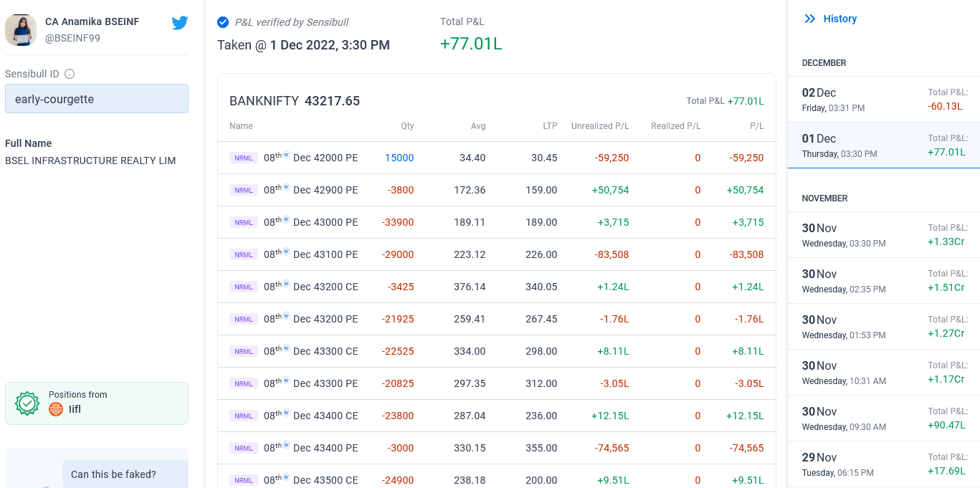Click the Unrealized P/L column header

(x=599, y=126)
